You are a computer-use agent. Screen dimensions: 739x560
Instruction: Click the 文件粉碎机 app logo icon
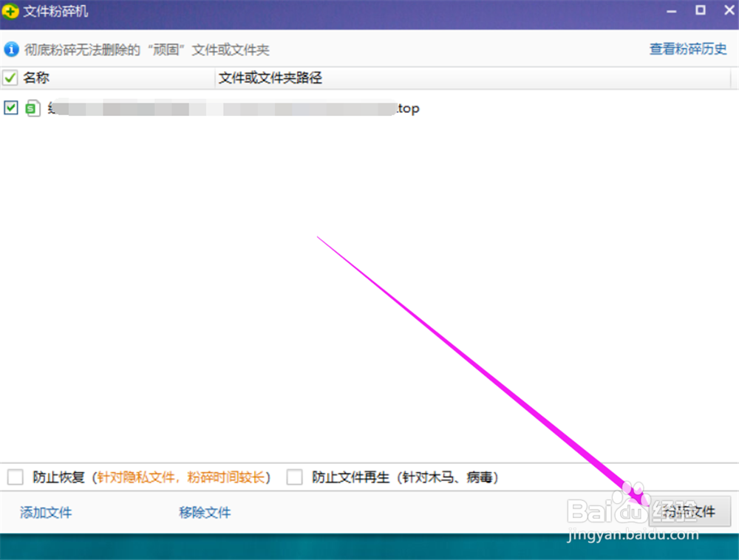pos(10,11)
